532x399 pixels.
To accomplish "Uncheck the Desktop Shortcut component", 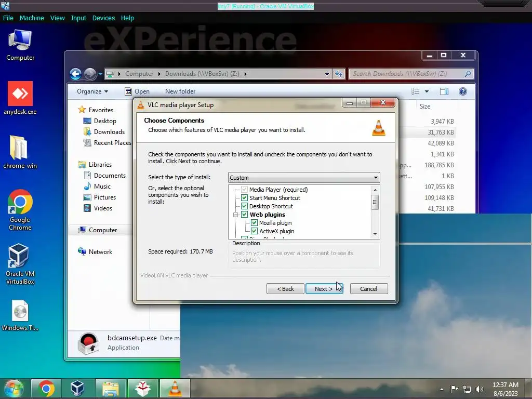I will coord(244,206).
